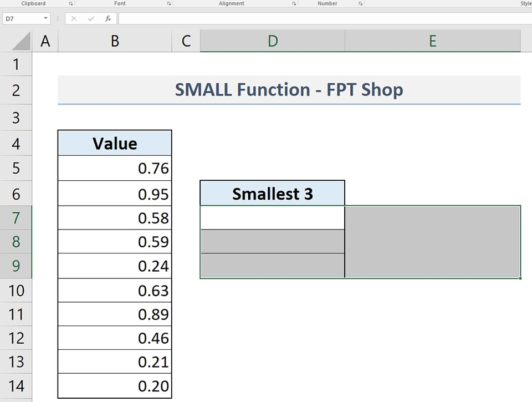Screen dimensions: 532x402
Task: Click the cell containing 0.63
Action: (x=115, y=291)
